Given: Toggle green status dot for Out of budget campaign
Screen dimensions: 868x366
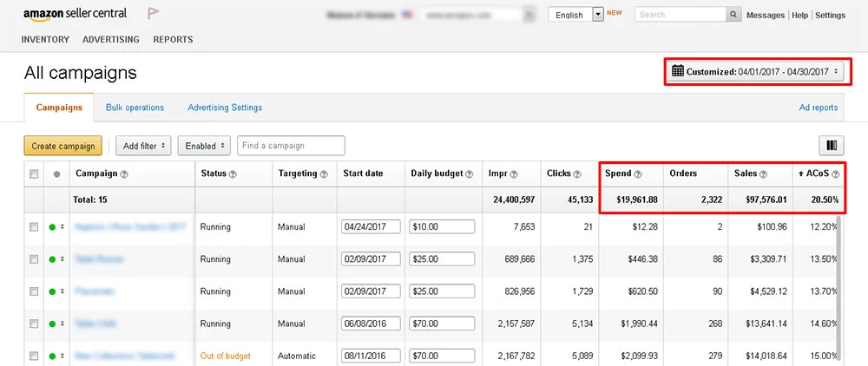Looking at the screenshot, I should tap(52, 356).
